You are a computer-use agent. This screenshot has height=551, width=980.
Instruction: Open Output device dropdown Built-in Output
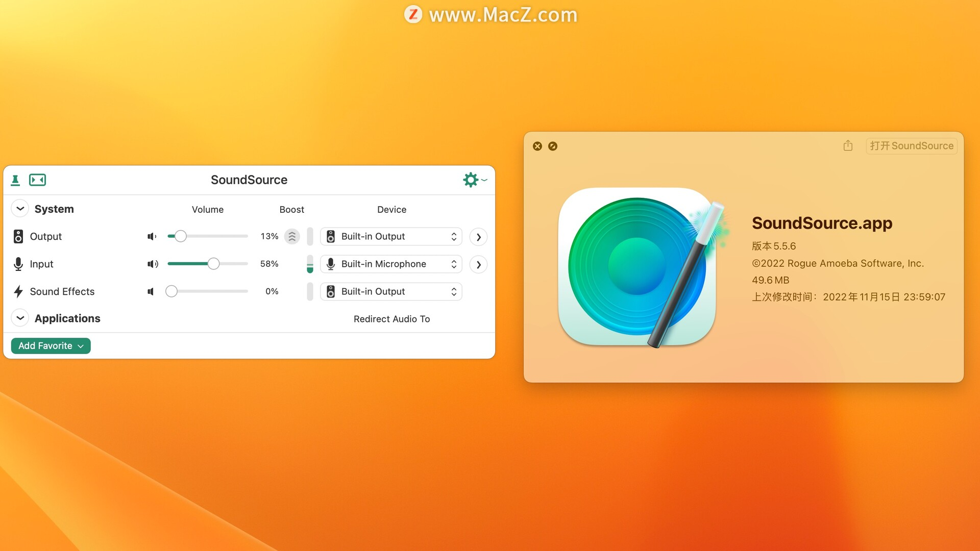391,237
